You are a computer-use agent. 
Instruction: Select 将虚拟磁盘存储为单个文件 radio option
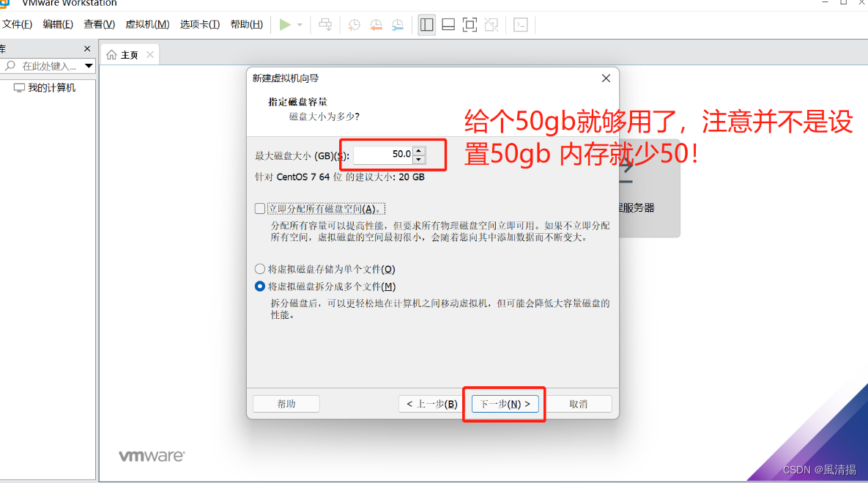pyautogui.click(x=259, y=269)
